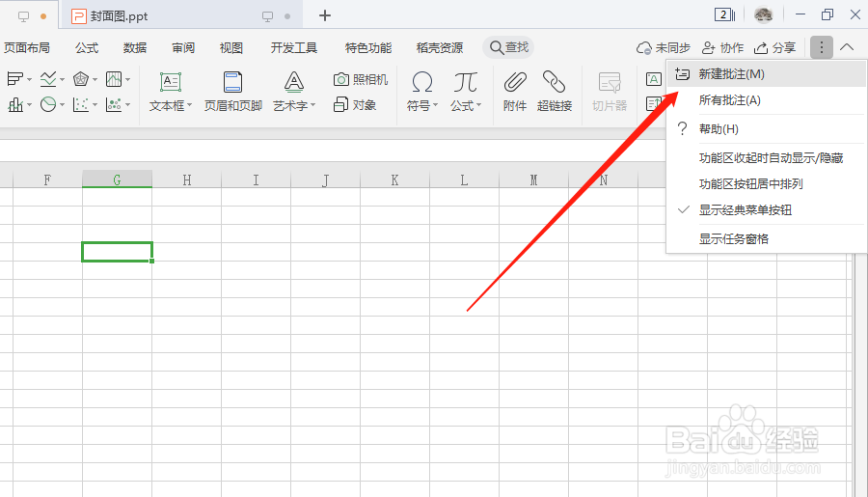Screen dimensions: 868x497
Task: Expand the bubble chart dropdown arrow
Action: [x=128, y=105]
